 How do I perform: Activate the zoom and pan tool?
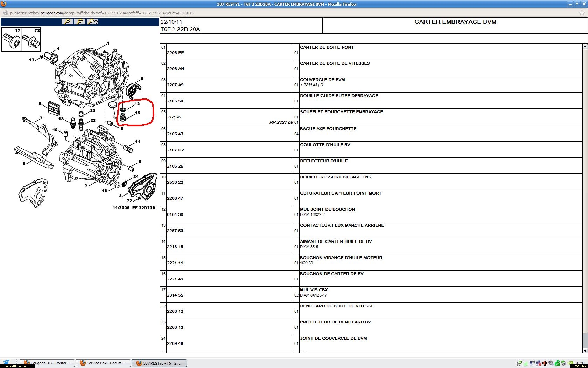pyautogui.click(x=93, y=21)
